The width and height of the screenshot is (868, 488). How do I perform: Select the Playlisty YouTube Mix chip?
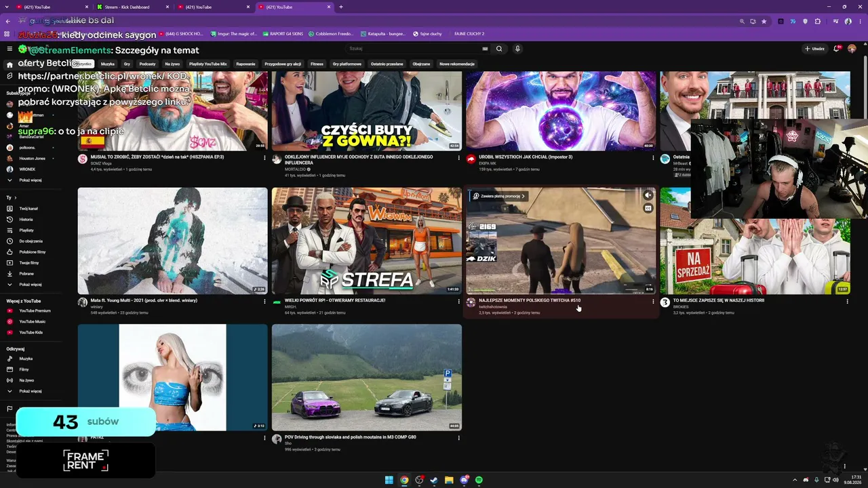pos(208,64)
